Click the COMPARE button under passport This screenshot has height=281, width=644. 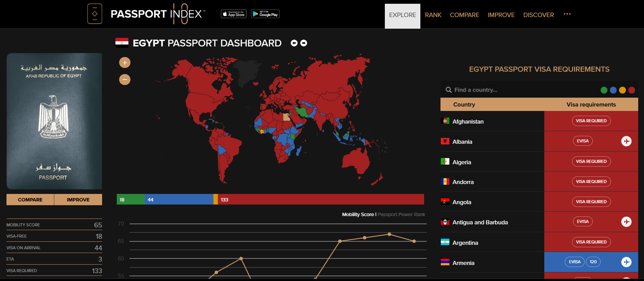pyautogui.click(x=30, y=200)
